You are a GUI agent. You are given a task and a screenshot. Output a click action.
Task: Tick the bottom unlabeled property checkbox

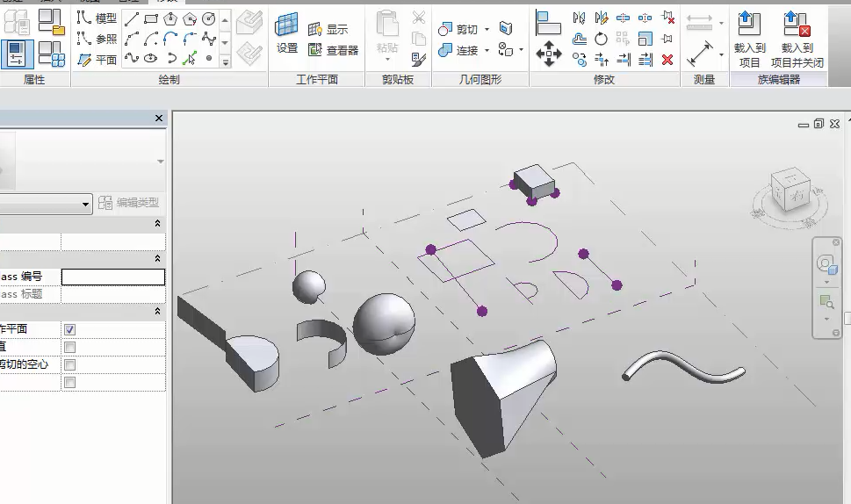69,382
